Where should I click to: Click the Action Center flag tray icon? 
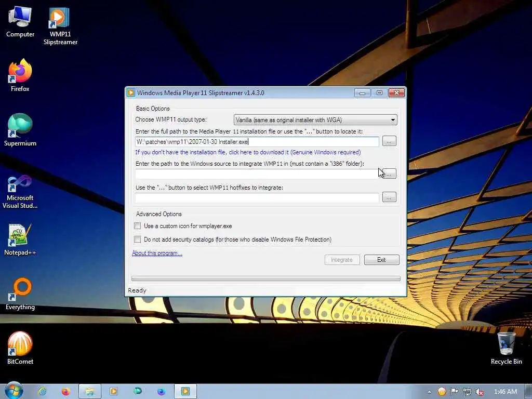coord(454,392)
